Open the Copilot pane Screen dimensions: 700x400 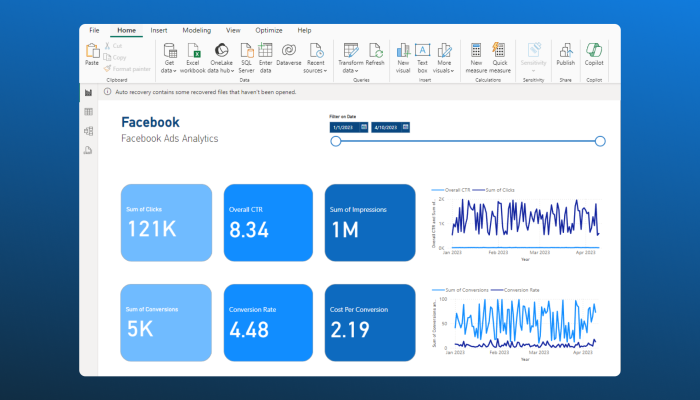pos(594,54)
